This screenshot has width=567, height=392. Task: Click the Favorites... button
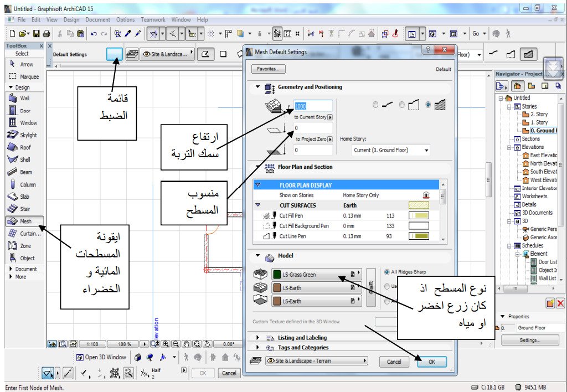268,69
